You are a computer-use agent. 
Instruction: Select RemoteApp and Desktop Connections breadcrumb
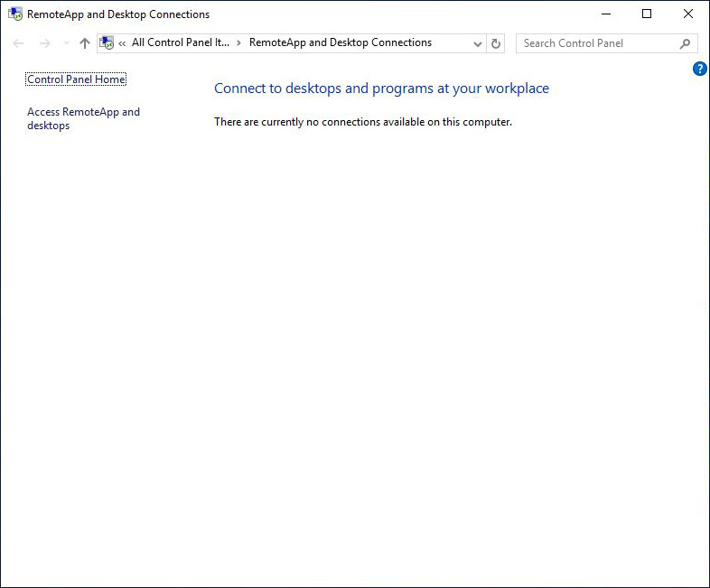click(x=341, y=42)
